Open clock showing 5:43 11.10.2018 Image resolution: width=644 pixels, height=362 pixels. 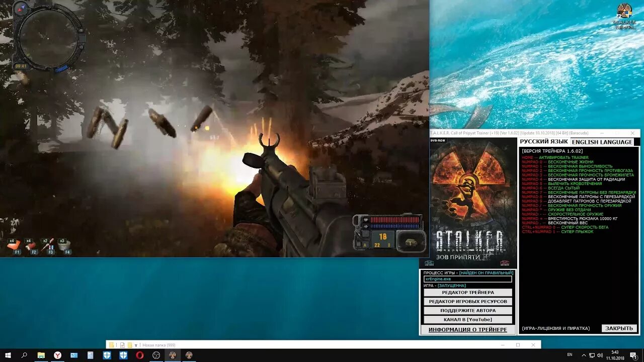[x=615, y=355]
